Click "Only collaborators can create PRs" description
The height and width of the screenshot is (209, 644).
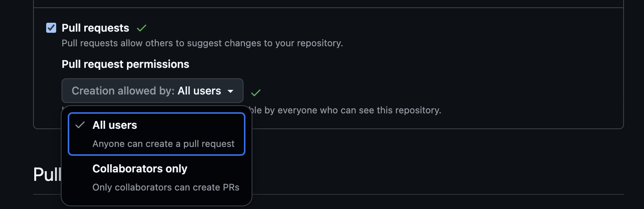(166, 187)
